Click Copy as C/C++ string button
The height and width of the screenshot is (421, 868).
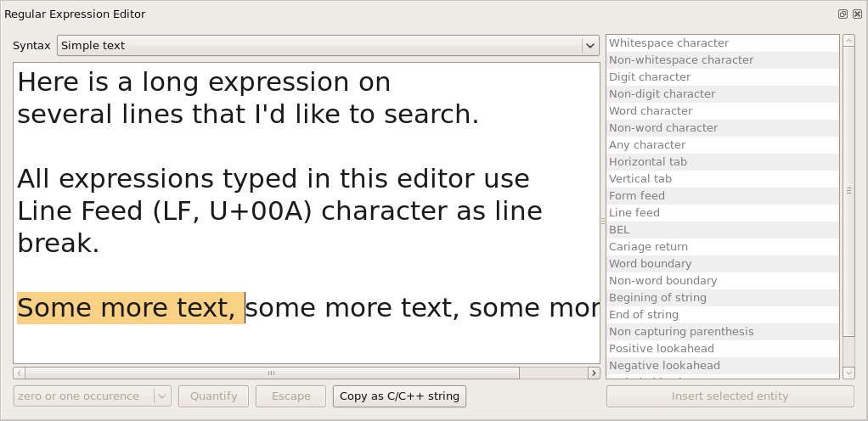399,396
